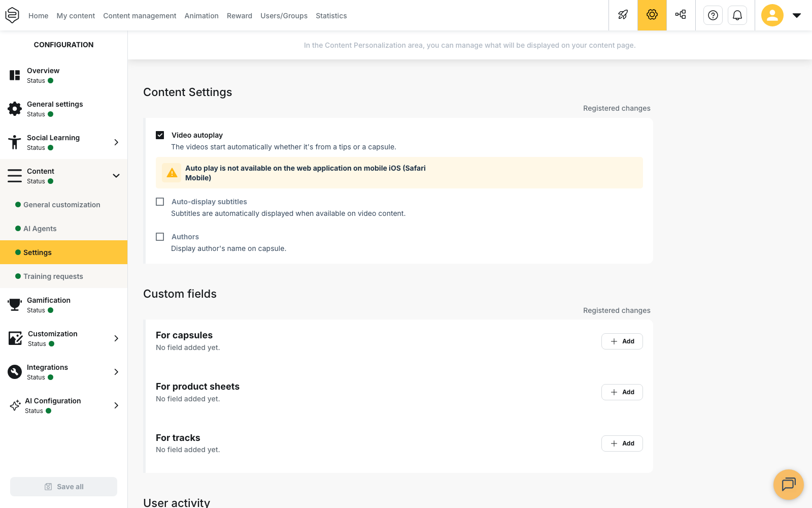The width and height of the screenshot is (812, 508).
Task: Open My content menu
Action: tap(76, 16)
